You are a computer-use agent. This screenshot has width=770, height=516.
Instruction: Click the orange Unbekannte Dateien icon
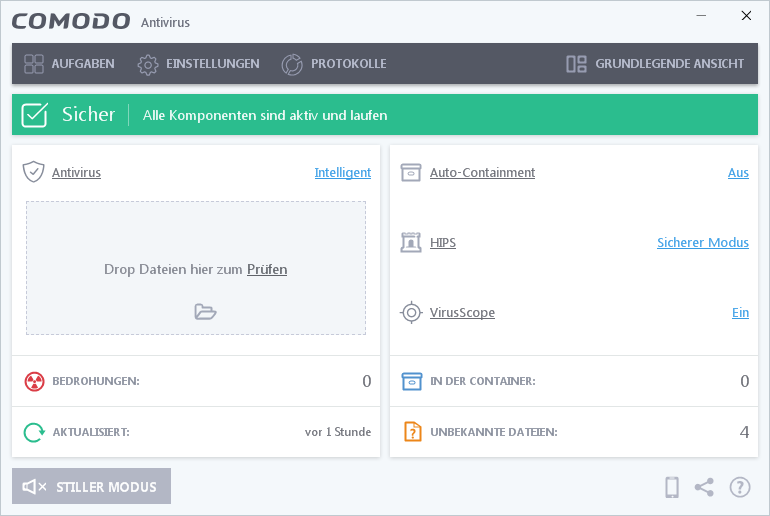click(x=412, y=432)
